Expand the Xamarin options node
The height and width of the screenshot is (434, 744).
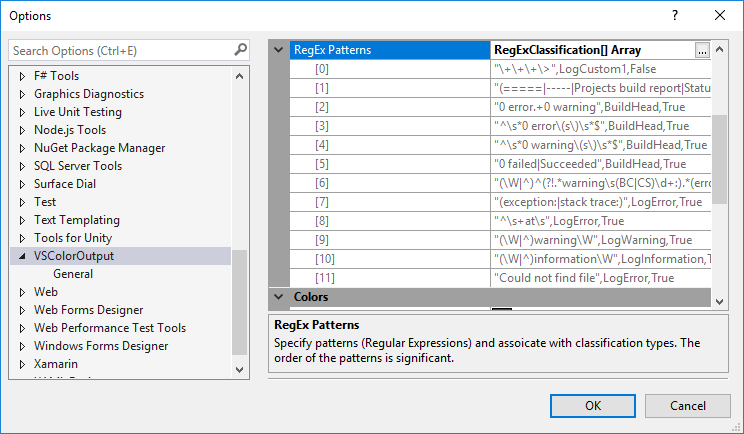pos(22,364)
